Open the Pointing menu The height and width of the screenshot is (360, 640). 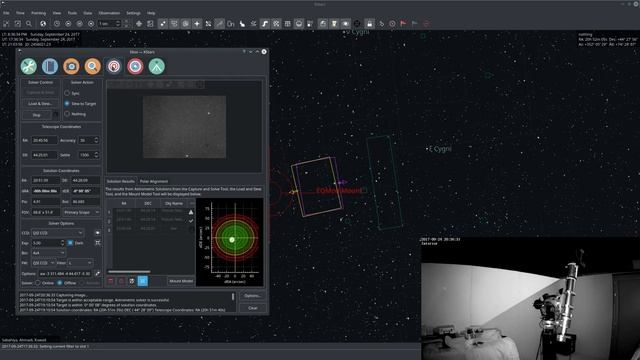coord(38,13)
